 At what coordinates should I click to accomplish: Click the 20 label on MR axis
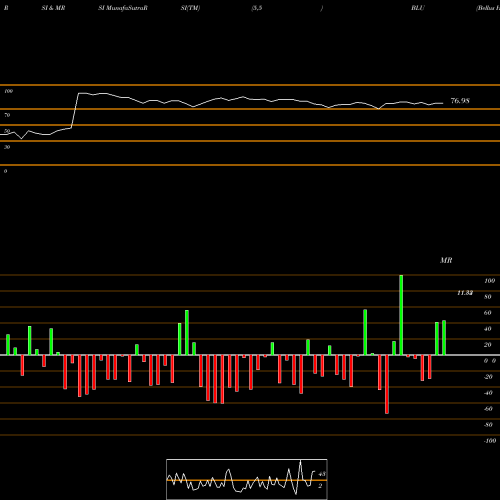pyautogui.click(x=488, y=345)
